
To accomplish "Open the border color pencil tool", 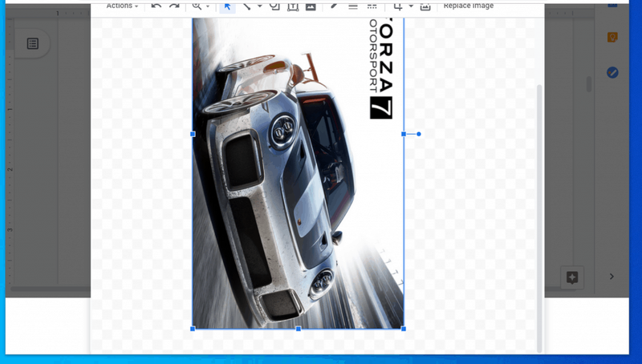I will (x=334, y=6).
